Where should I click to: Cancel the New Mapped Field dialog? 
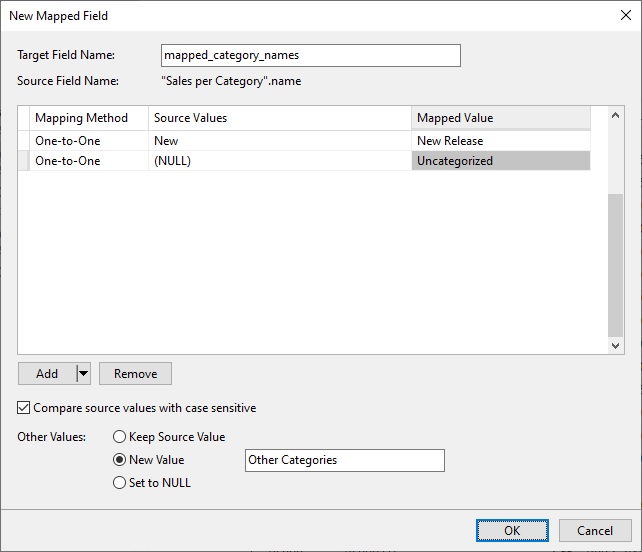click(x=595, y=531)
